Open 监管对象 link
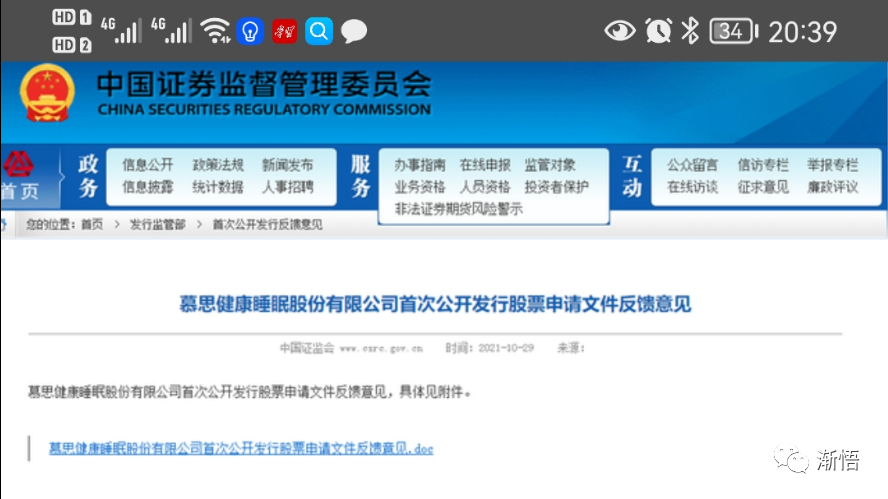This screenshot has width=888, height=499. [x=550, y=165]
